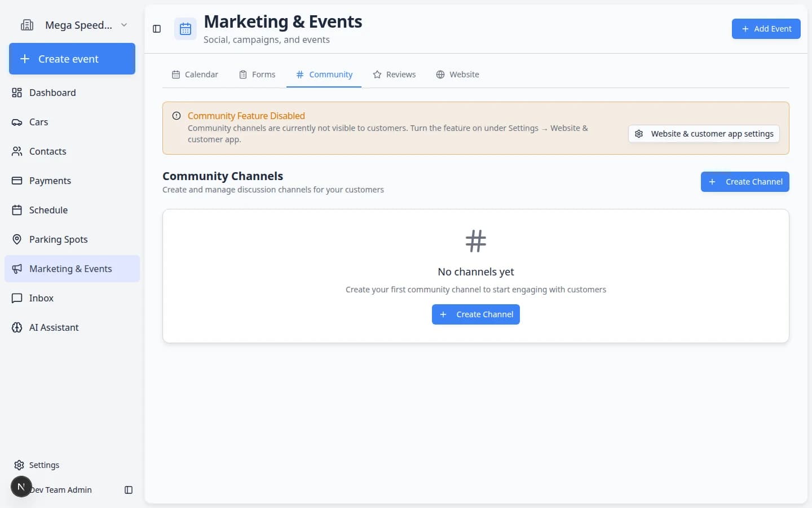
Task: Open Dashboard from the sidebar
Action: click(72, 93)
